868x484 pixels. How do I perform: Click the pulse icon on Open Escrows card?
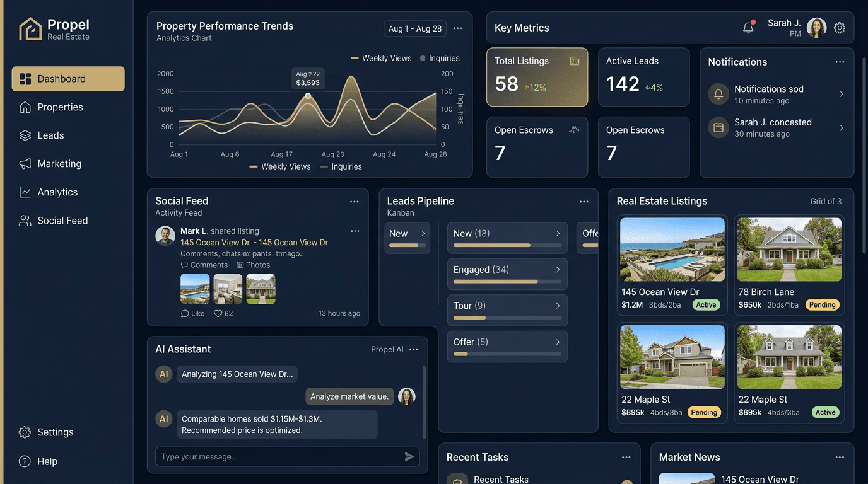point(574,130)
